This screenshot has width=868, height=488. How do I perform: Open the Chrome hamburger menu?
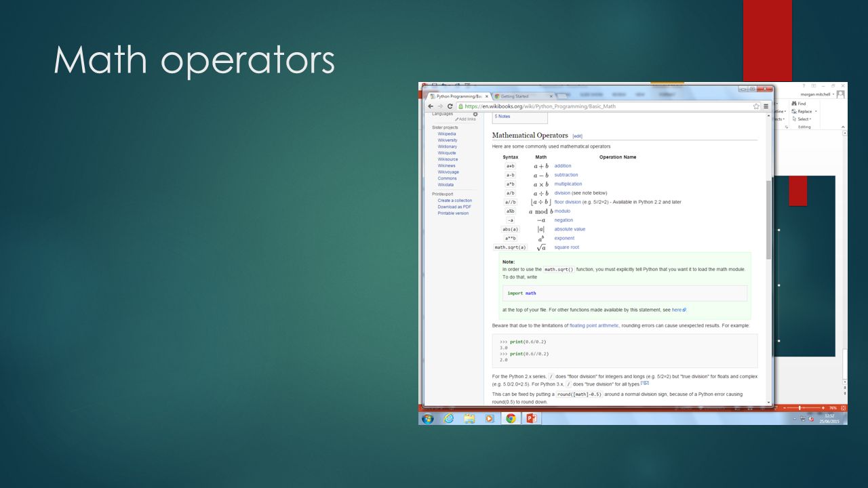[766, 106]
